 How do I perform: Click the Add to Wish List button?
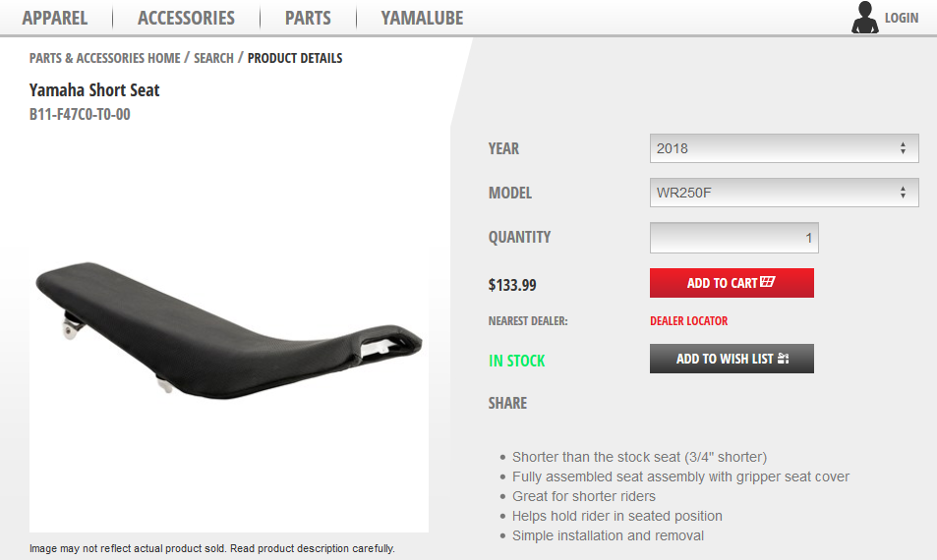click(x=732, y=359)
